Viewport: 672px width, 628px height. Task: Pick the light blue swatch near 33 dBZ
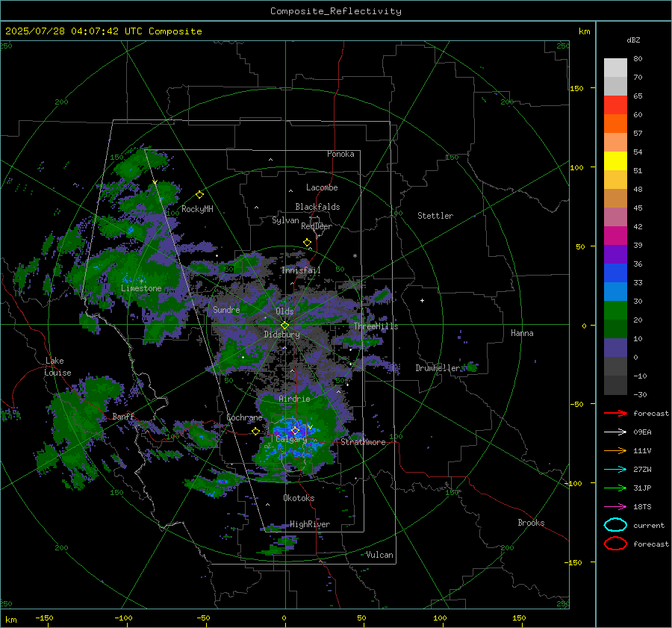tap(615, 291)
